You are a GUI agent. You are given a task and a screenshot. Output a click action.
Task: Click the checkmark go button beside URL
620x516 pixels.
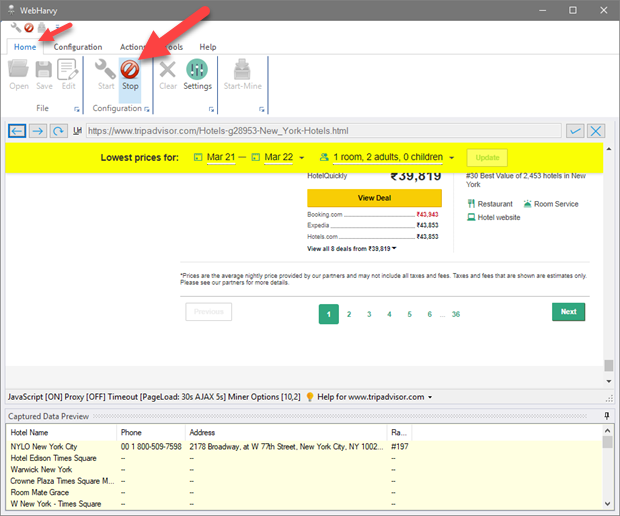tap(575, 131)
